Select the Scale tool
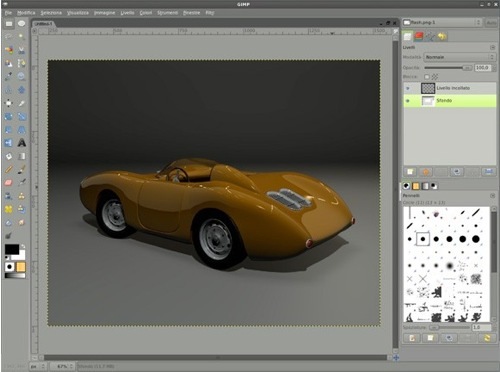500x372 pixels. click(22, 117)
